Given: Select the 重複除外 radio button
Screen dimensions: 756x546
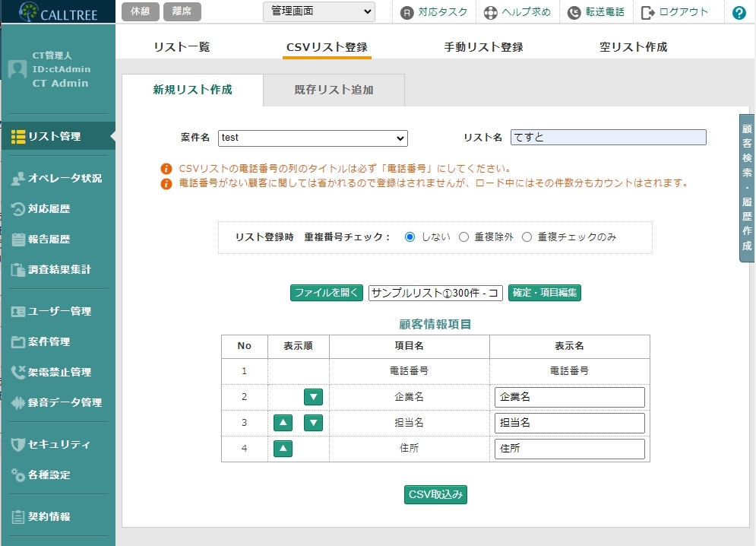Looking at the screenshot, I should pyautogui.click(x=463, y=237).
